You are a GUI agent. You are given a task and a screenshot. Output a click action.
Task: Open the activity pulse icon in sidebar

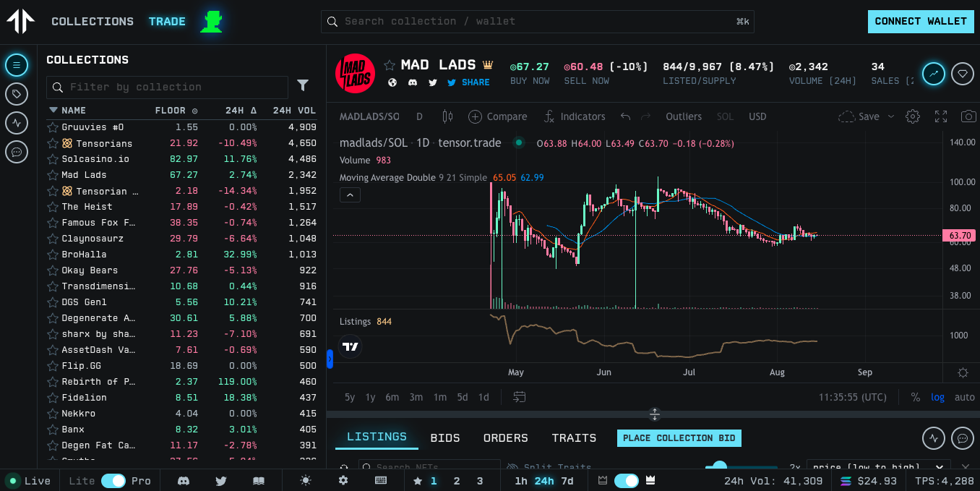(16, 123)
